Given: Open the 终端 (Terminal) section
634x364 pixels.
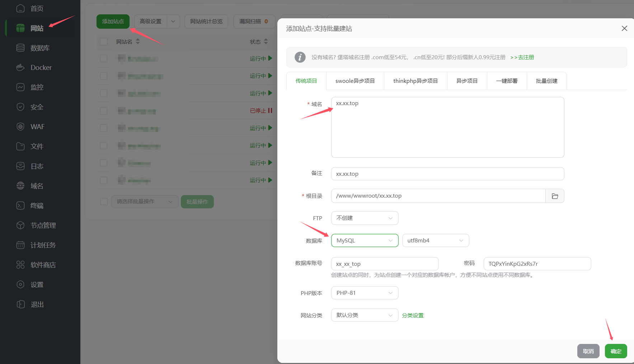Looking at the screenshot, I should tap(37, 205).
